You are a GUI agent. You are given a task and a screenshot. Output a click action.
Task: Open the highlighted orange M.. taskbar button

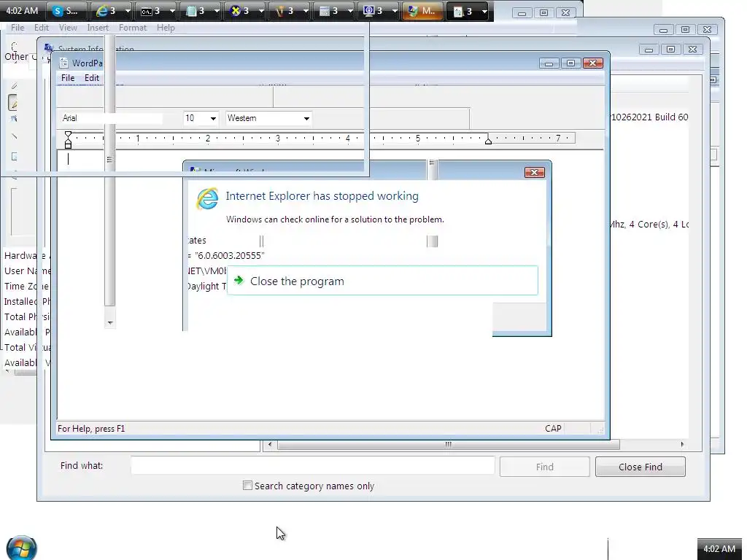click(x=422, y=11)
